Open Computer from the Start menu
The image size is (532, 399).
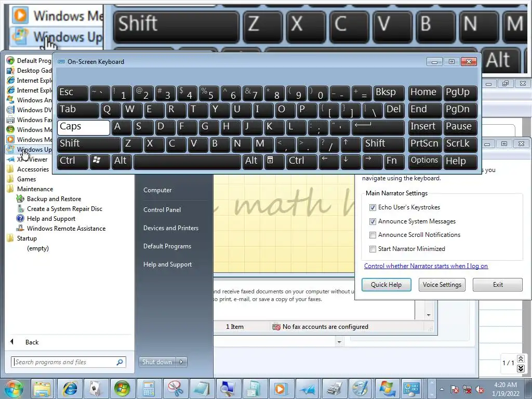coord(157,190)
